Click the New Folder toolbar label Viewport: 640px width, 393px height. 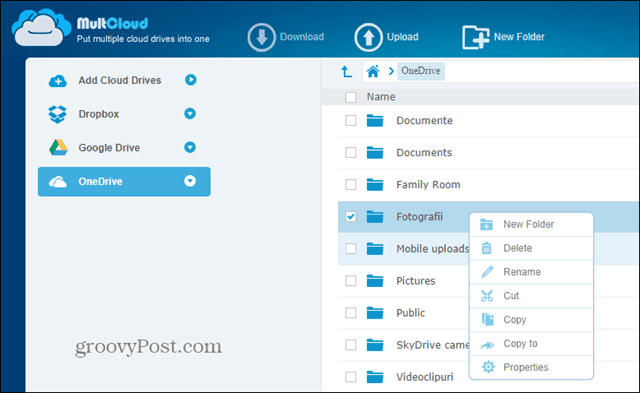(x=519, y=37)
